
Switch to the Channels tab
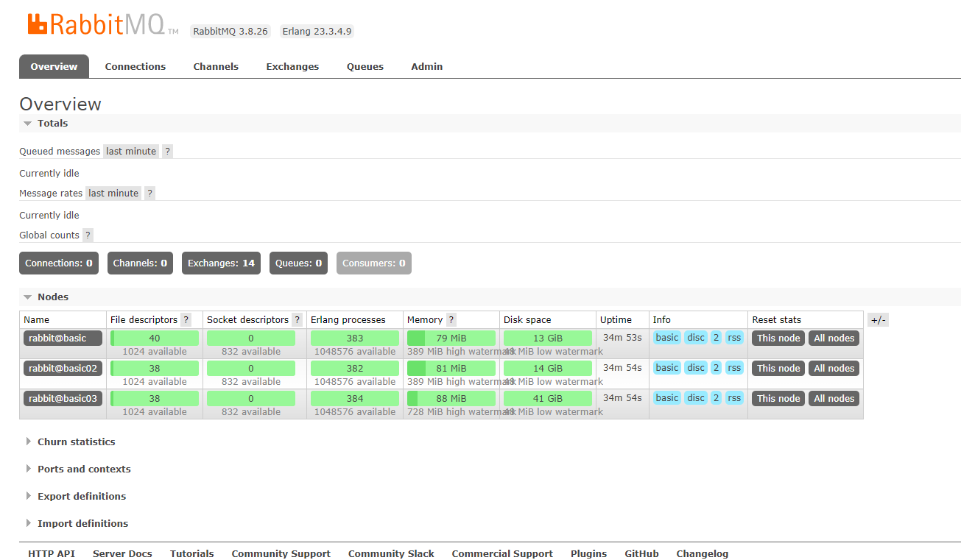coord(216,66)
